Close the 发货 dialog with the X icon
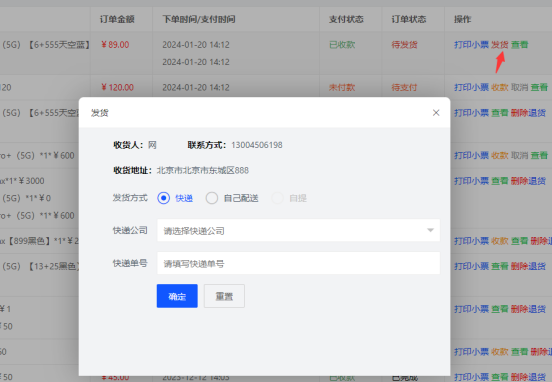Screen dimensions: 552x382 436,113
